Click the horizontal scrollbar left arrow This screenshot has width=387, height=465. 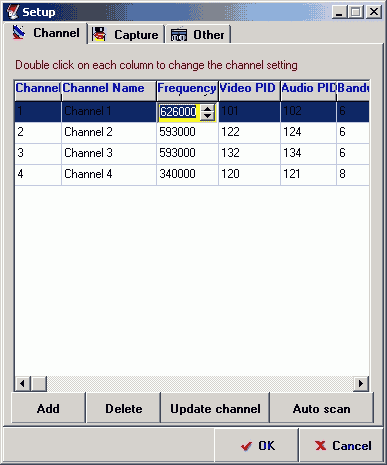point(22,384)
